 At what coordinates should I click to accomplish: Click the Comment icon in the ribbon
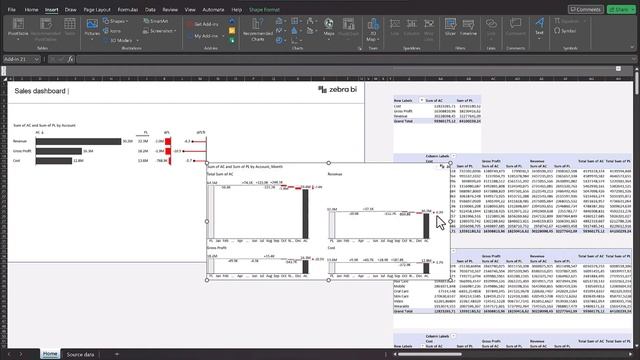point(516,27)
